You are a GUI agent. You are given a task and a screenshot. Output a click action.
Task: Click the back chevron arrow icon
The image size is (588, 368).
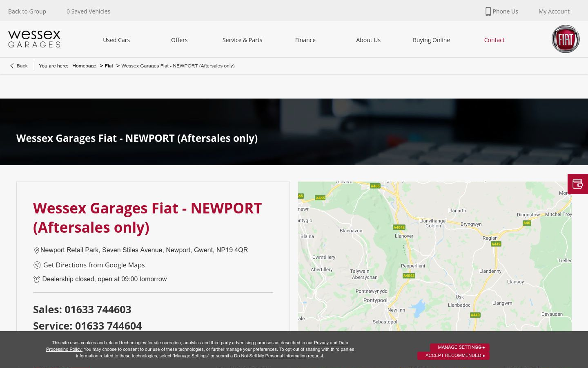pos(12,66)
